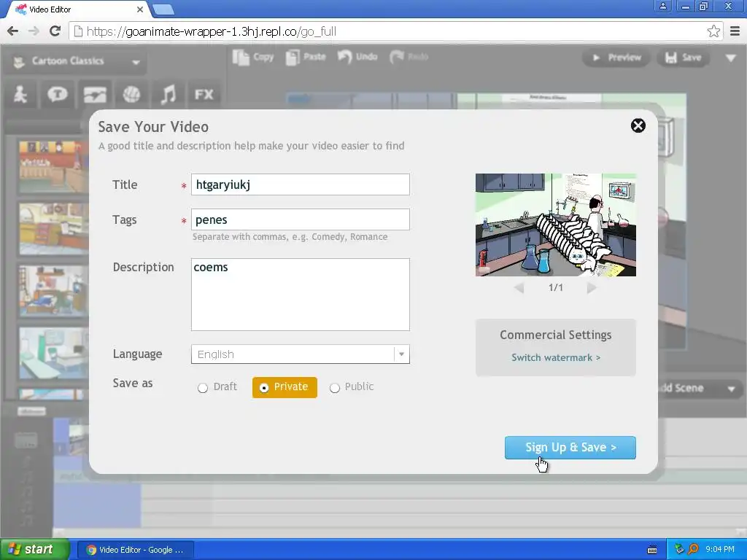Show previous thumbnail with left arrow

[x=519, y=287]
